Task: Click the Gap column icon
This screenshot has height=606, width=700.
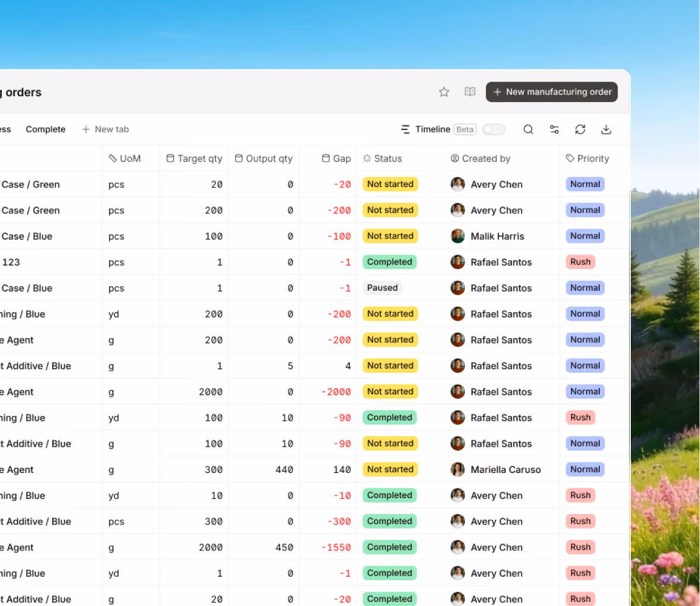Action: (x=326, y=158)
